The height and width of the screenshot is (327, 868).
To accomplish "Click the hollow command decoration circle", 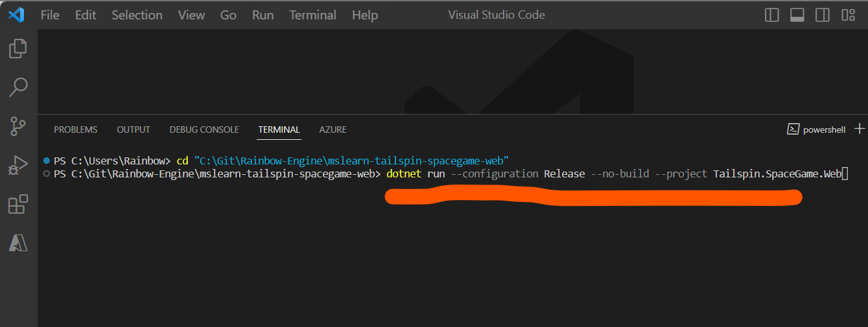I will (46, 174).
